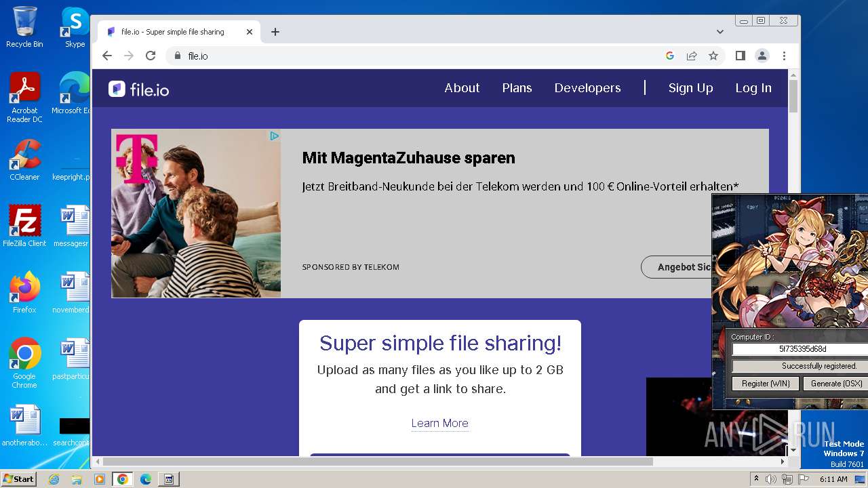
Task: Select the messagesr Word document icon
Action: coord(73,226)
